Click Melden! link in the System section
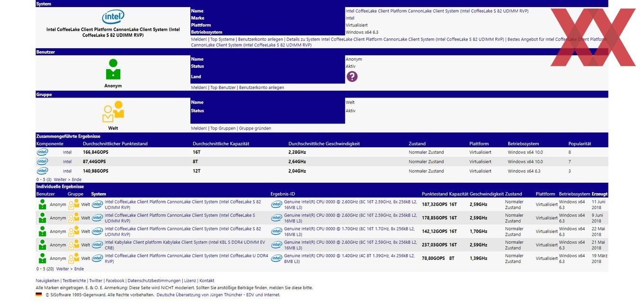Viewport: 644px width, 301px height. click(x=199, y=39)
